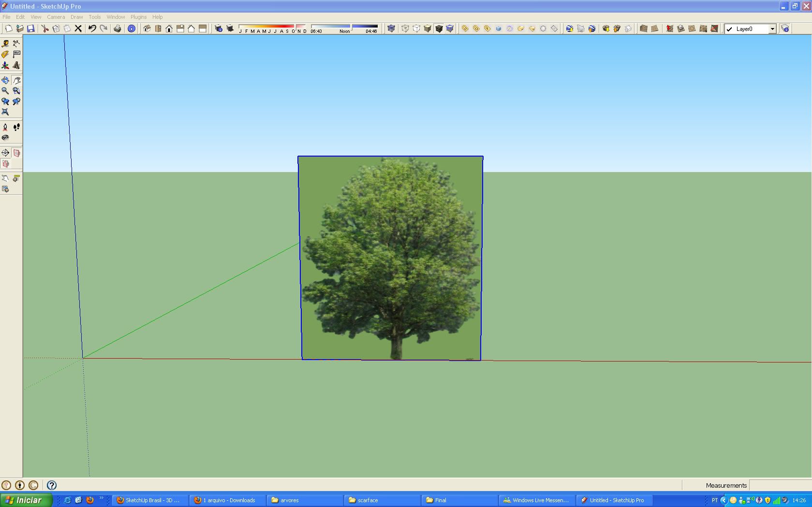
Task: Open the Plugins menu
Action: (x=138, y=17)
